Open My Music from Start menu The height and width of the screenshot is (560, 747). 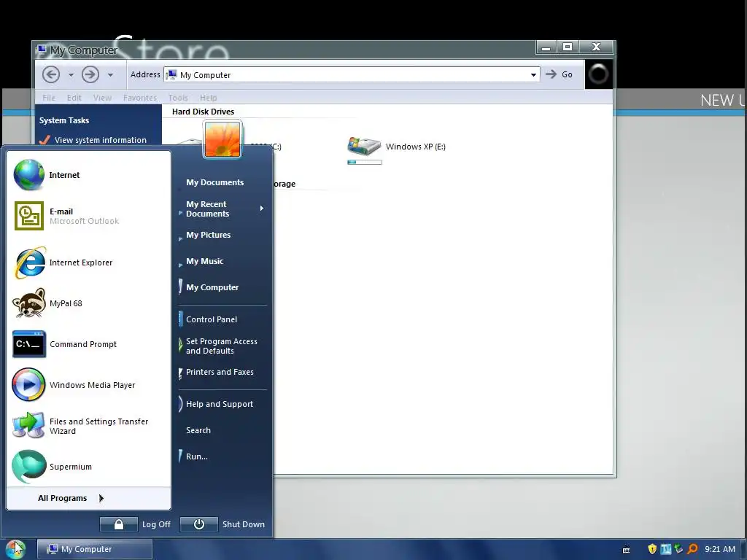[x=204, y=261]
